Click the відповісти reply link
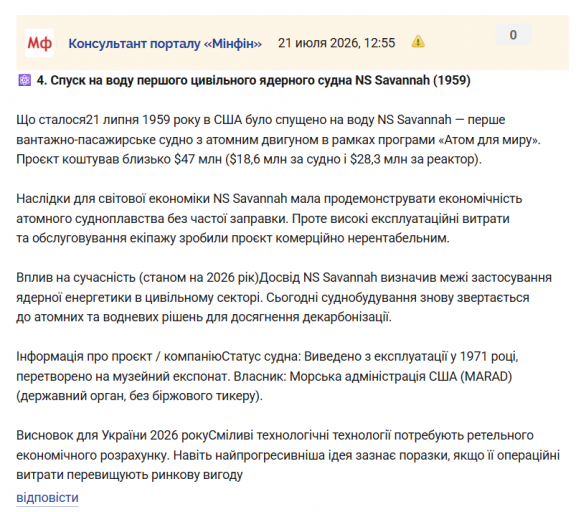The image size is (581, 512). point(47,497)
